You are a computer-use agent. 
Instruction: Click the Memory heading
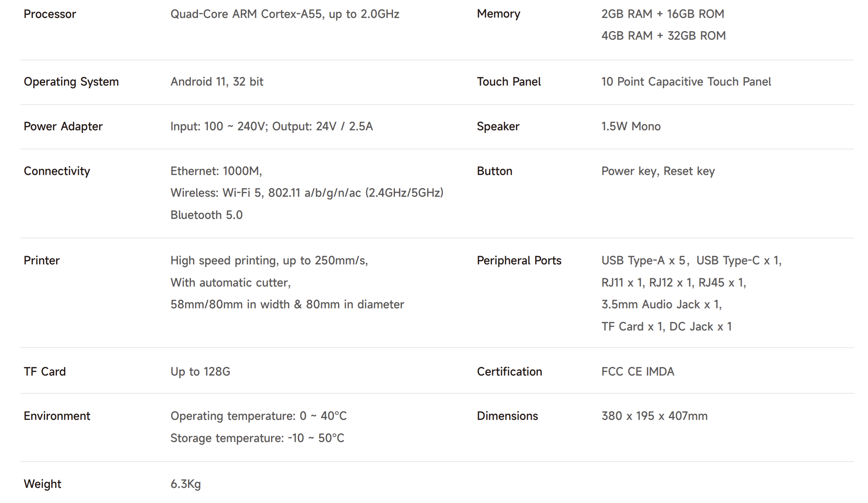tap(498, 14)
